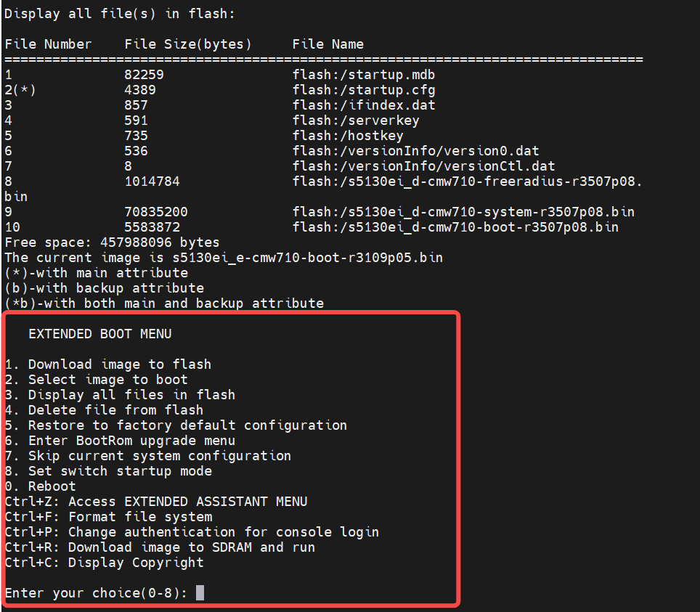Viewport: 700px width, 612px height.
Task: Click the 'Free space: 457988096 bytes' line
Action: tap(112, 242)
